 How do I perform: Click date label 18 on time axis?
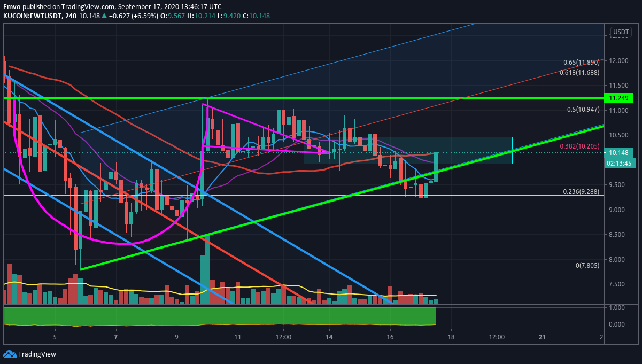(451, 337)
